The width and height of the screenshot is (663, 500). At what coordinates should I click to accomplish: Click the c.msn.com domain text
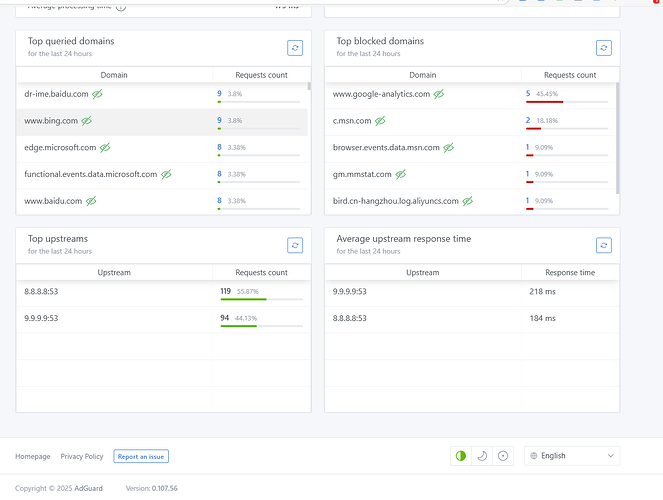(x=352, y=121)
